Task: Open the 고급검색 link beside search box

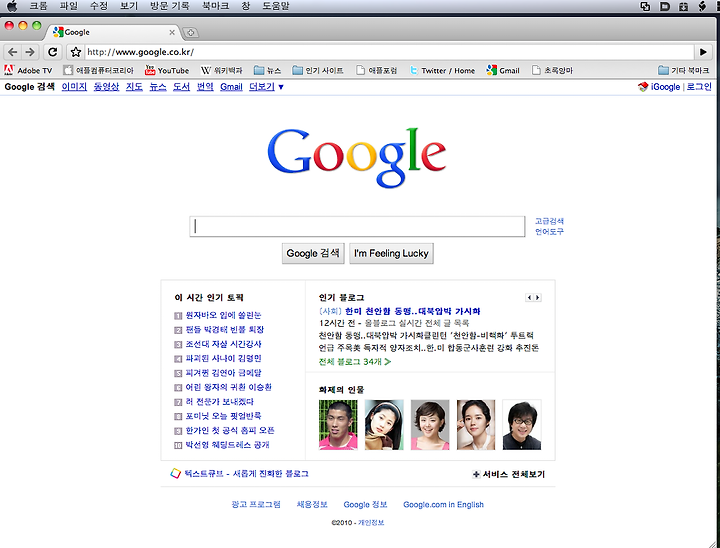Action: pyautogui.click(x=549, y=221)
